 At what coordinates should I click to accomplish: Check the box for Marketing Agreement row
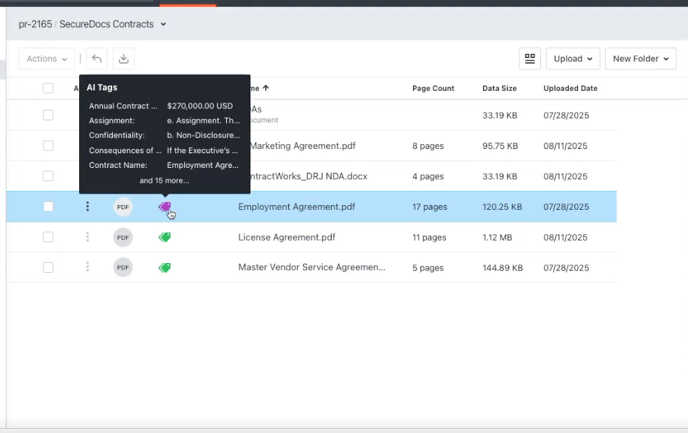[48, 146]
